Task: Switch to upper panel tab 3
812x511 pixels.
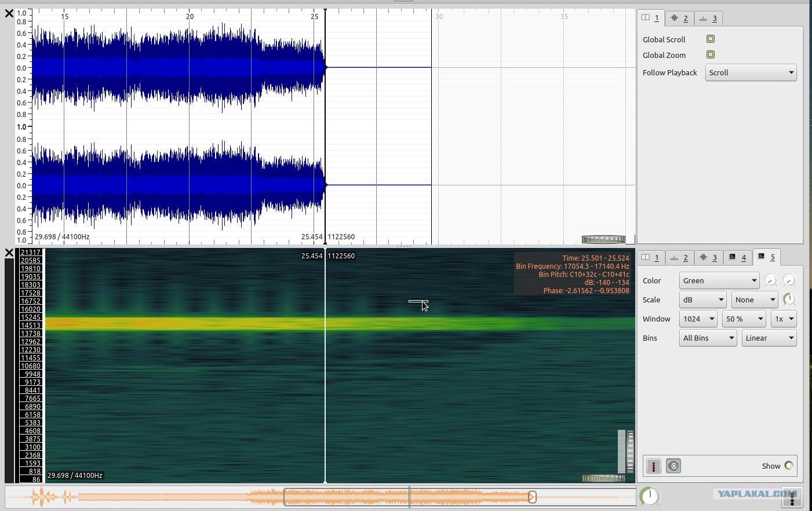Action: [708, 19]
